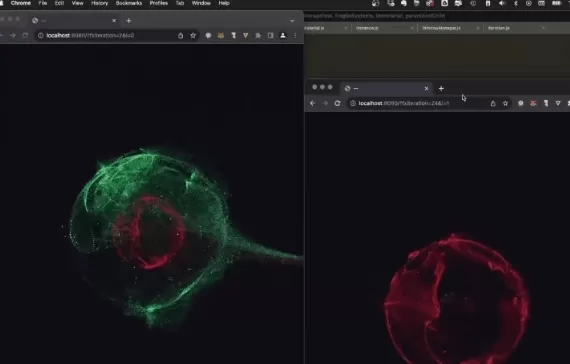Open the Tab menu
The height and width of the screenshot is (364, 570).
pyautogui.click(x=180, y=3)
